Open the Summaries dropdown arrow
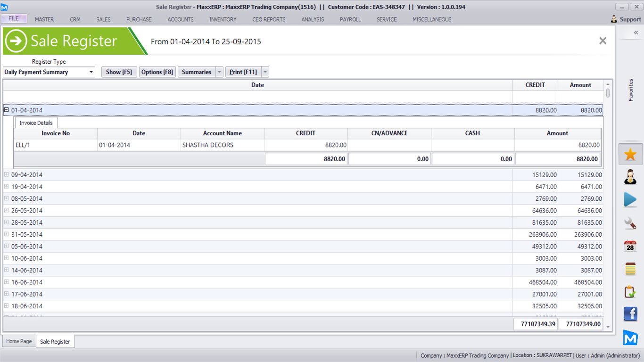This screenshot has width=644, height=362. 219,72
